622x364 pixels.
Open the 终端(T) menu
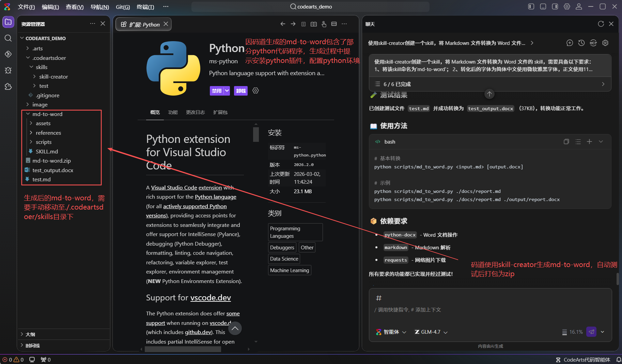point(145,7)
